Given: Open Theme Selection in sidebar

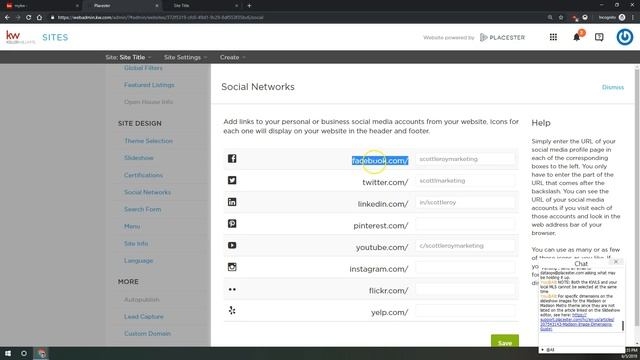Looking at the screenshot, I should (x=148, y=141).
